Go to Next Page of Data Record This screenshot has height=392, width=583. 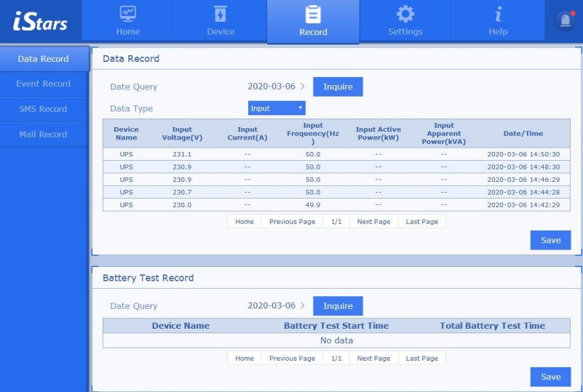373,221
